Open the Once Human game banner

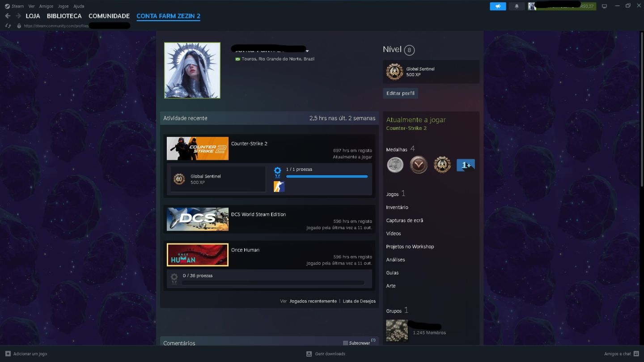198,255
